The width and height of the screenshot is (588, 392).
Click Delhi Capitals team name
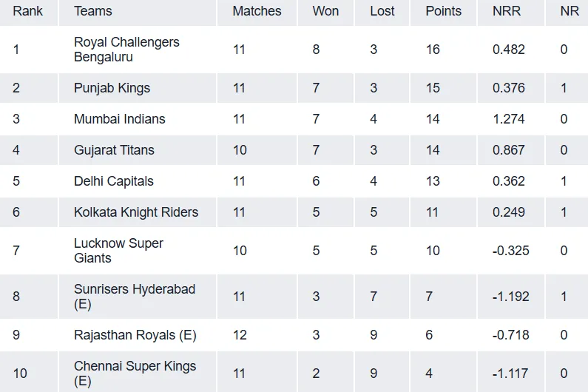[114, 181]
